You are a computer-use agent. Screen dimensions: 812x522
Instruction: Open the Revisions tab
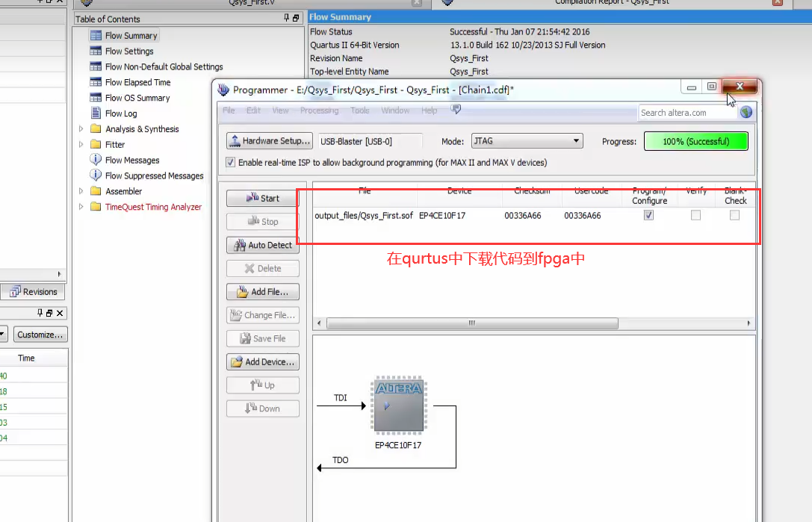coord(33,291)
